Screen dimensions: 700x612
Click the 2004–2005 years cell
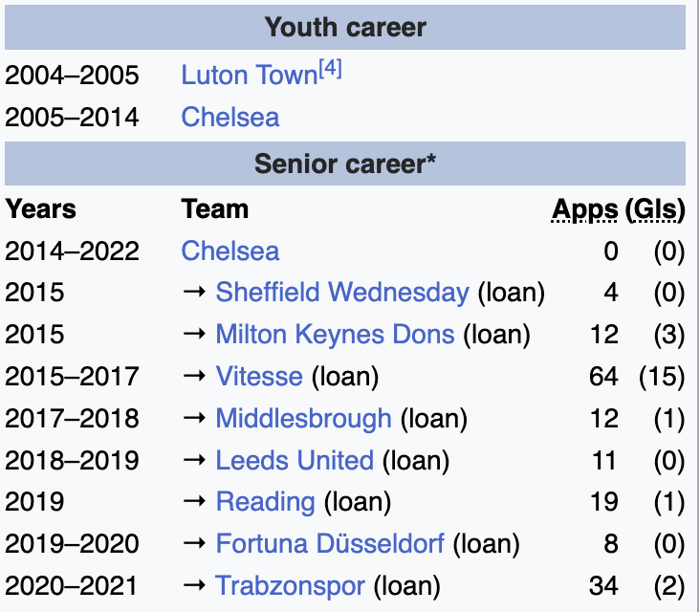pos(72,76)
